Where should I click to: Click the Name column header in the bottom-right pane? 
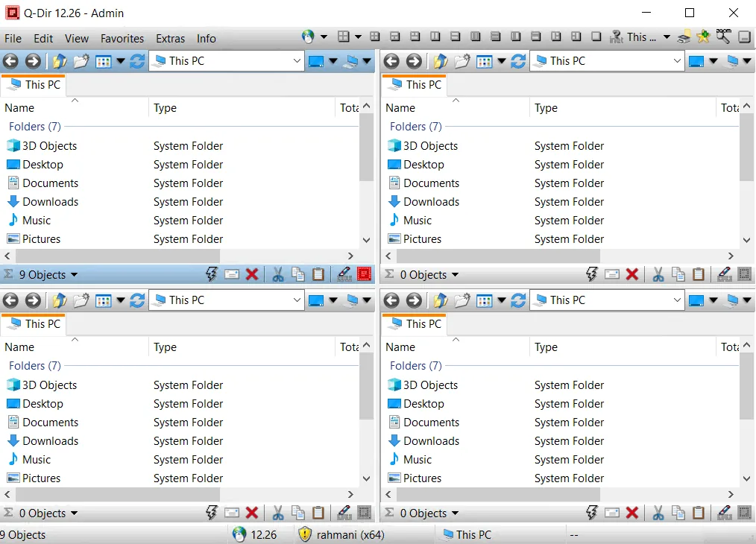coord(456,347)
